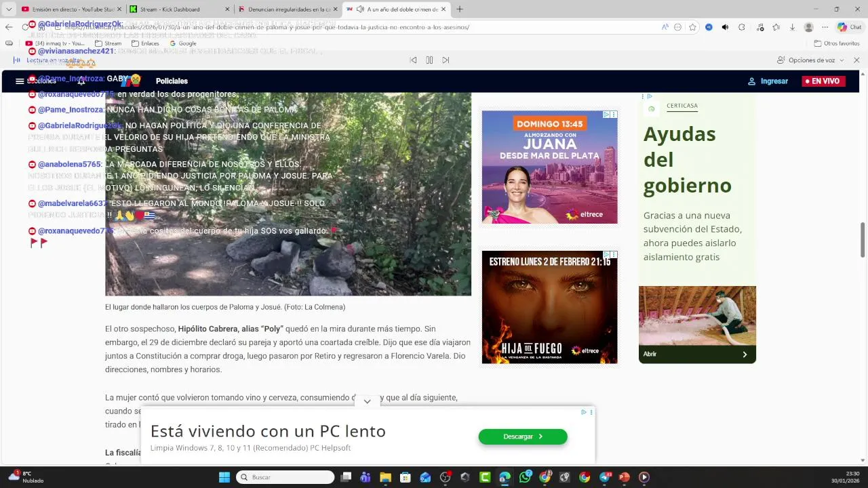Open the Windows Start menu
Image resolution: width=868 pixels, height=488 pixels.
coord(224,477)
